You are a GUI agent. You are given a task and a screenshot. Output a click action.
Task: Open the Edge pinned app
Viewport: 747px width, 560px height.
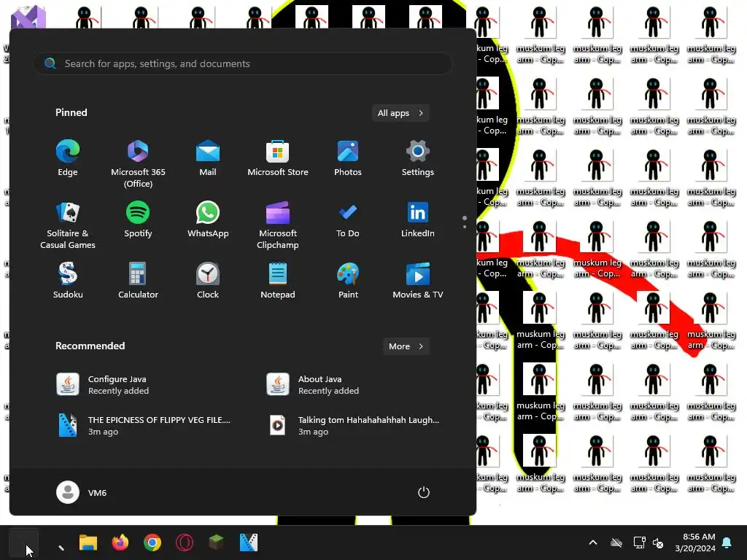point(68,158)
